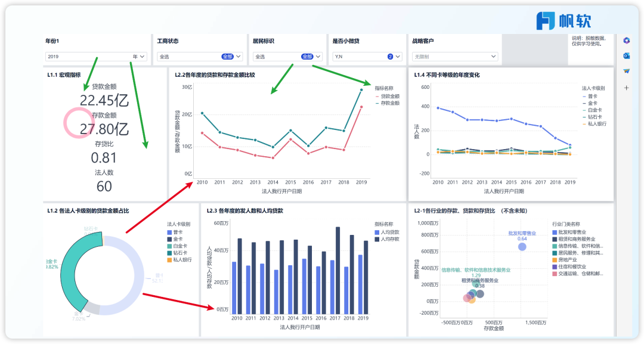
Task: Toggle 金卡 legend entry in L1.4 chart
Action: coord(590,103)
